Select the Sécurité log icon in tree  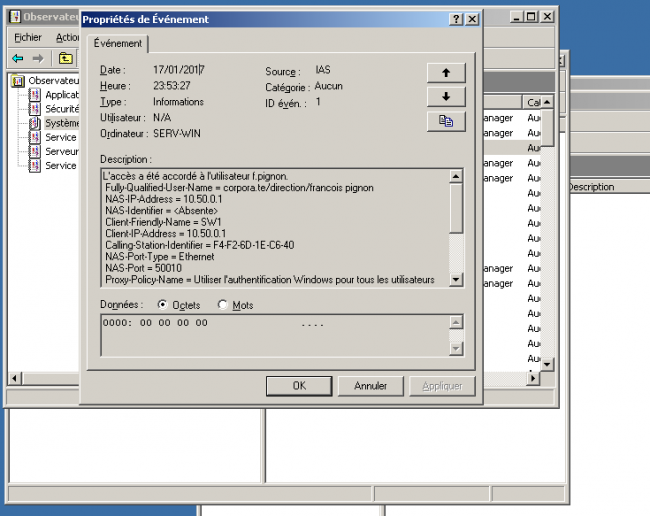click(35, 108)
